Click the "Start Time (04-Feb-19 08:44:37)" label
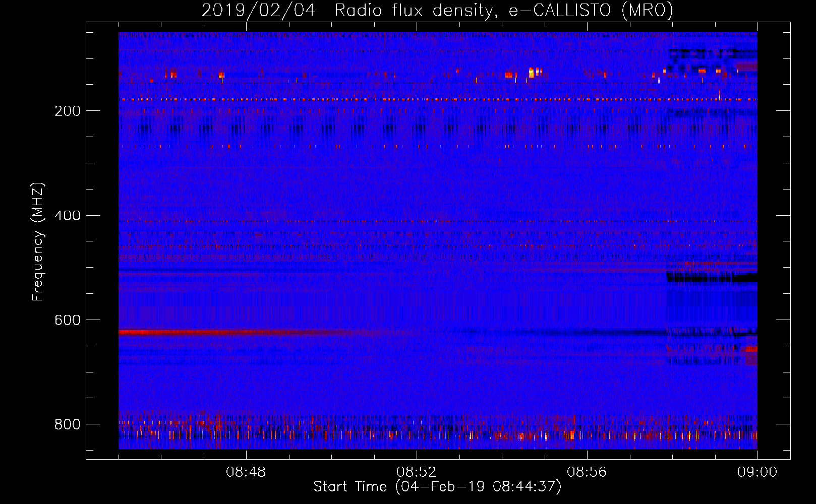The width and height of the screenshot is (816, 504). [437, 487]
